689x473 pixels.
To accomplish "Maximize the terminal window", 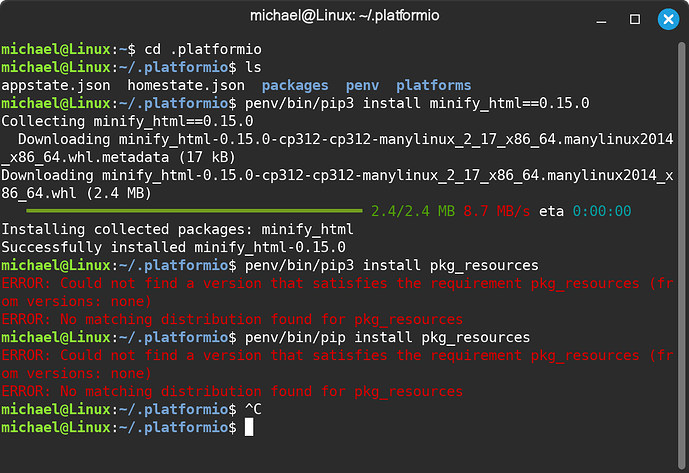I will pyautogui.click(x=635, y=19).
